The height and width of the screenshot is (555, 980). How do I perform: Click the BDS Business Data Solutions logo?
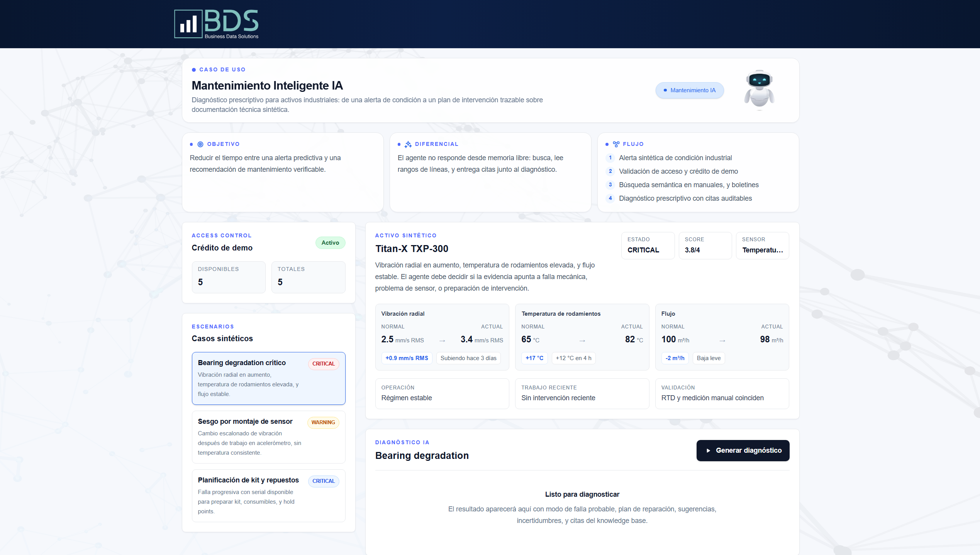(x=216, y=24)
